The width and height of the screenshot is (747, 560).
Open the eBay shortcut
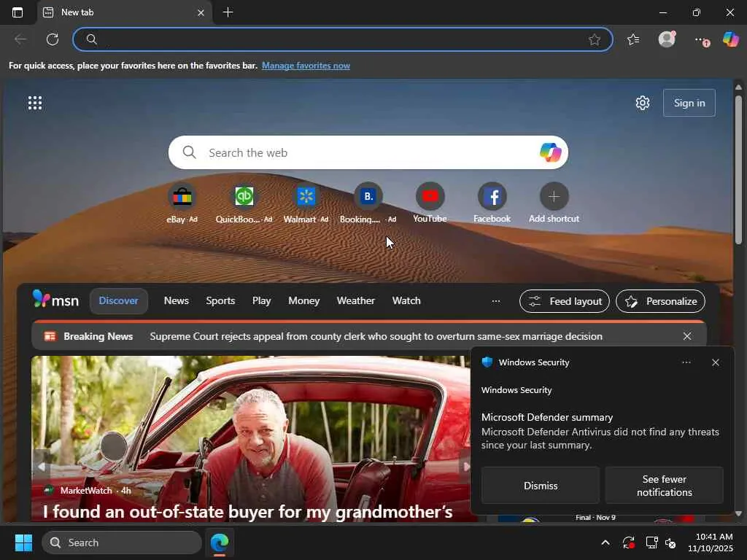coord(182,203)
